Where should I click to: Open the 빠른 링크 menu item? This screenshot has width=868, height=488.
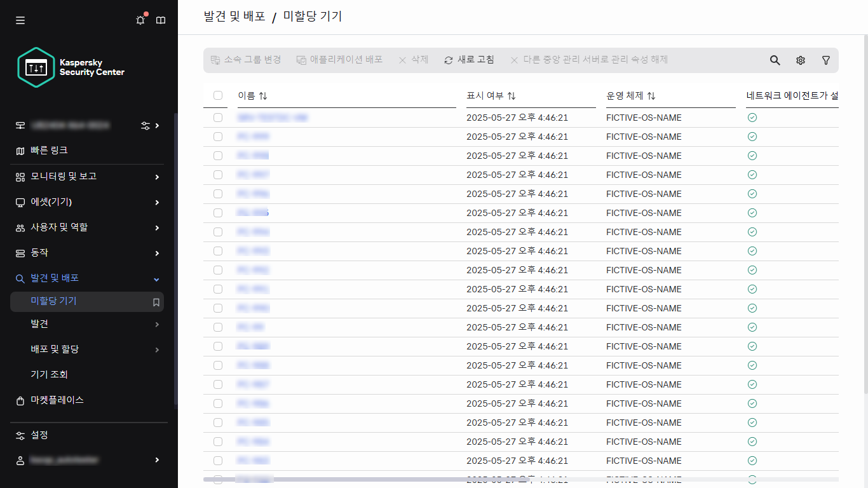pyautogui.click(x=50, y=151)
